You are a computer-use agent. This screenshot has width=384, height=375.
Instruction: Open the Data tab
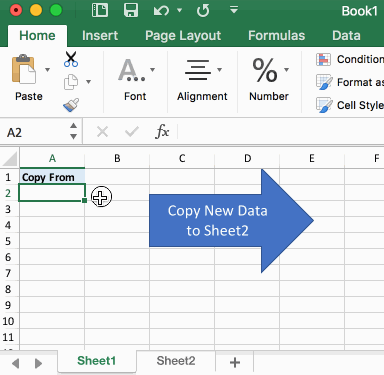[x=346, y=36]
